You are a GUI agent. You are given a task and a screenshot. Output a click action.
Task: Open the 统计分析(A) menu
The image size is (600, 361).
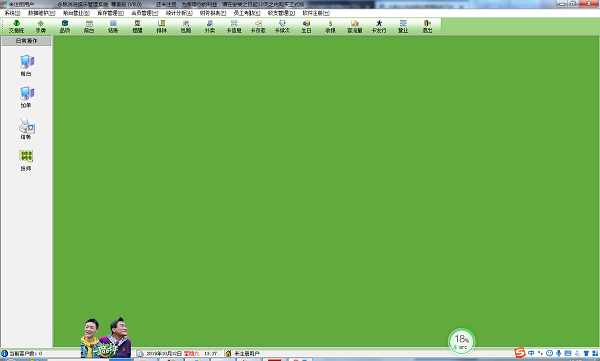[x=179, y=13]
